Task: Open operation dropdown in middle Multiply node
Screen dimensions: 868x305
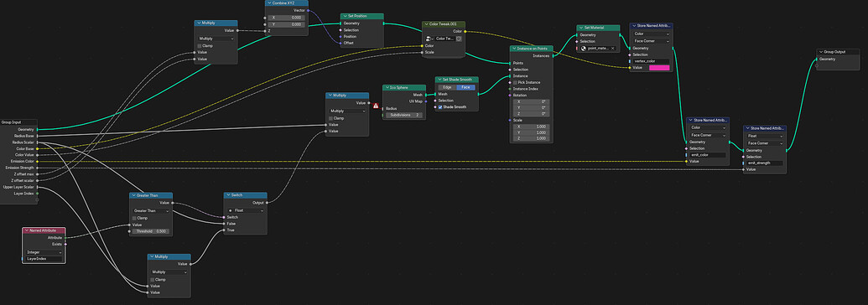Action: pos(347,111)
